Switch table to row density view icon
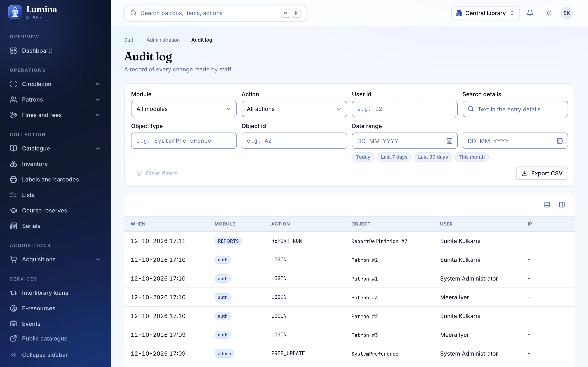588x367 pixels. (547, 205)
